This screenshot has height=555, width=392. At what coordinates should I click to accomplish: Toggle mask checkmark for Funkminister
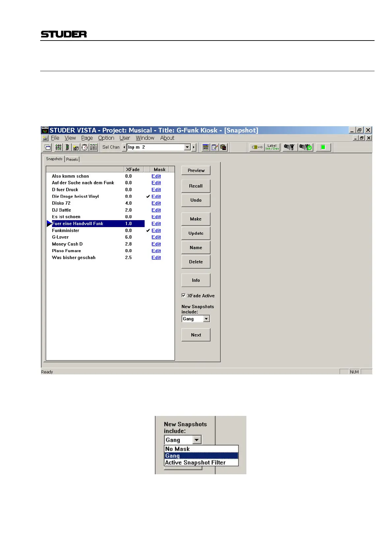148,230
